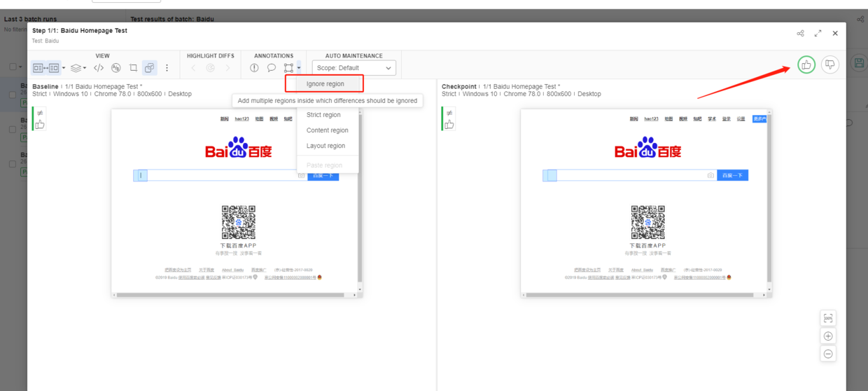Click the region annotation icon

[x=288, y=68]
